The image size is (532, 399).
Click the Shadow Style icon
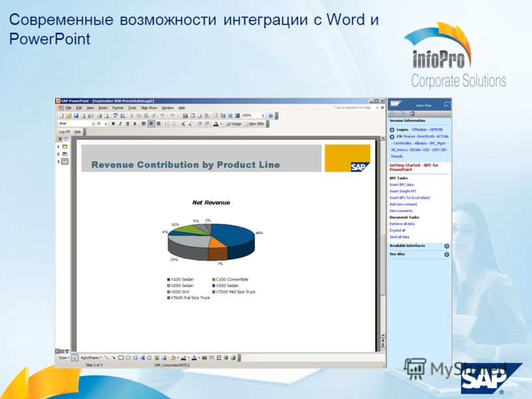coord(226,358)
